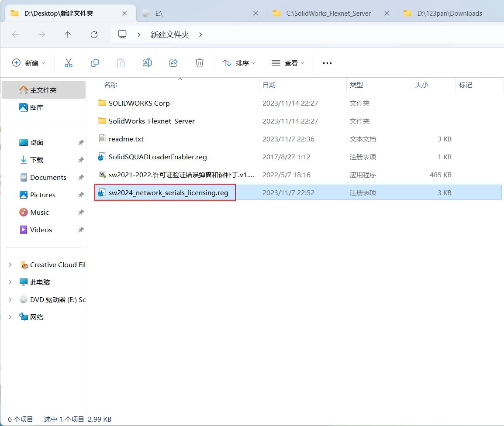This screenshot has width=504, height=426.
Task: Open the 新建 dropdown menu
Action: click(x=28, y=63)
